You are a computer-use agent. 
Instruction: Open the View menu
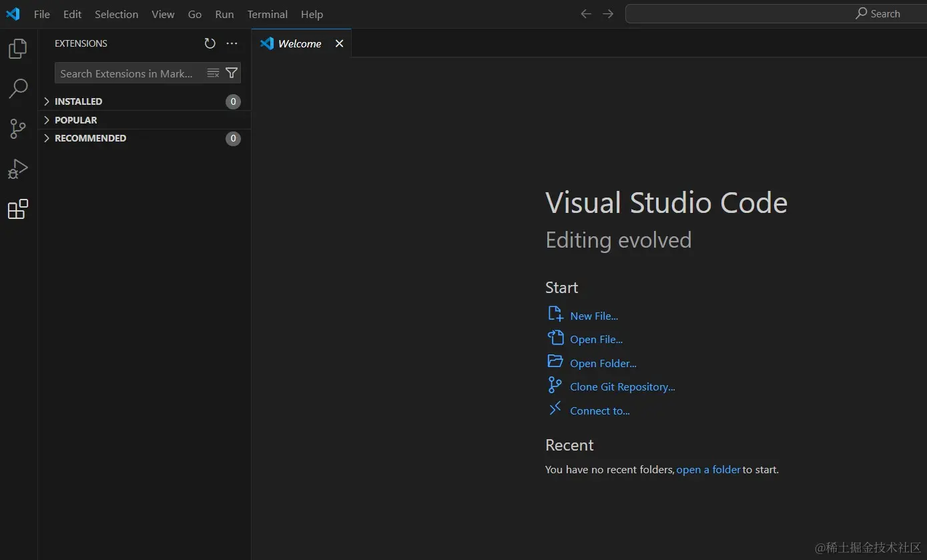point(163,14)
